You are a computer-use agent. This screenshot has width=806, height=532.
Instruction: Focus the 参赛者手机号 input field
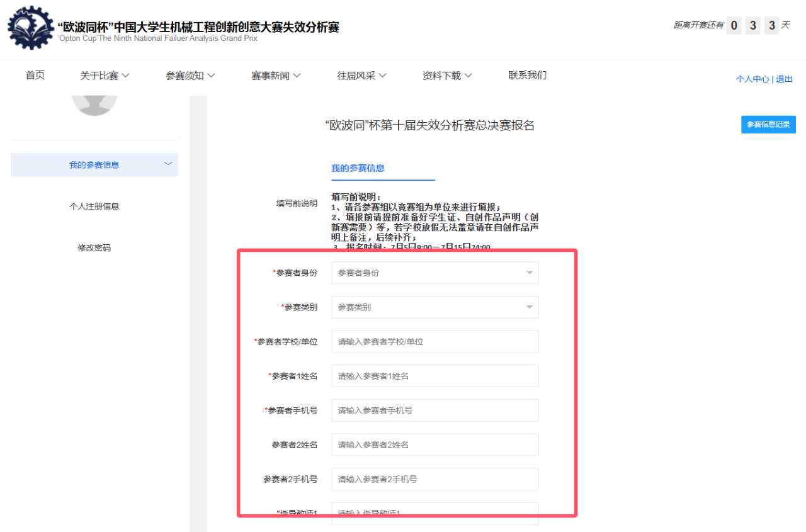434,410
